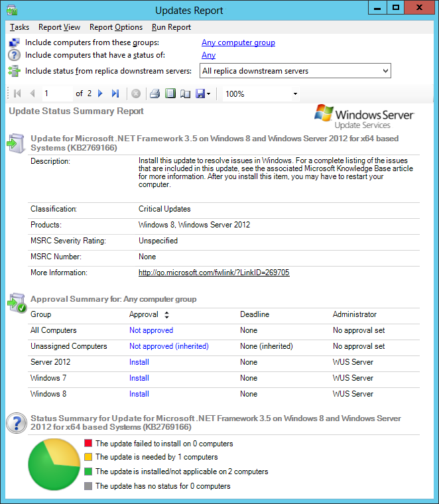Print the report with printer icon
This screenshot has height=504, width=439.
tap(155, 94)
